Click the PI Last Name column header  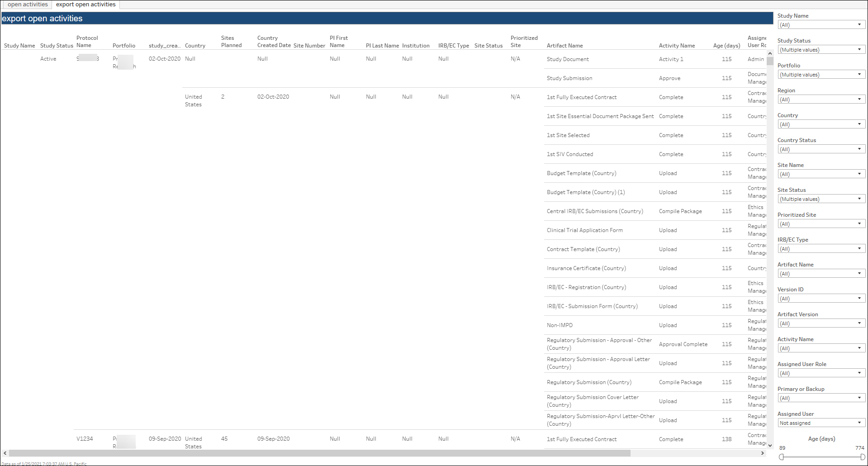coord(382,46)
